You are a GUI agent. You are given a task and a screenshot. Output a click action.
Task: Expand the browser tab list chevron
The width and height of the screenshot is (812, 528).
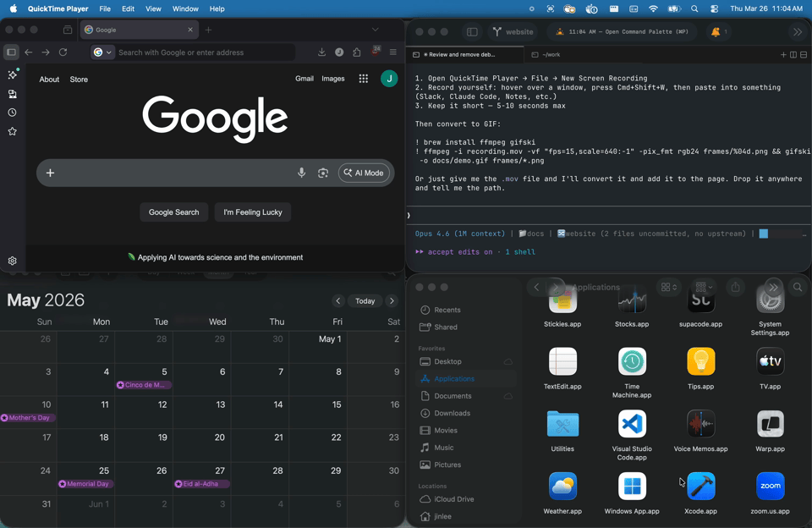pyautogui.click(x=376, y=30)
